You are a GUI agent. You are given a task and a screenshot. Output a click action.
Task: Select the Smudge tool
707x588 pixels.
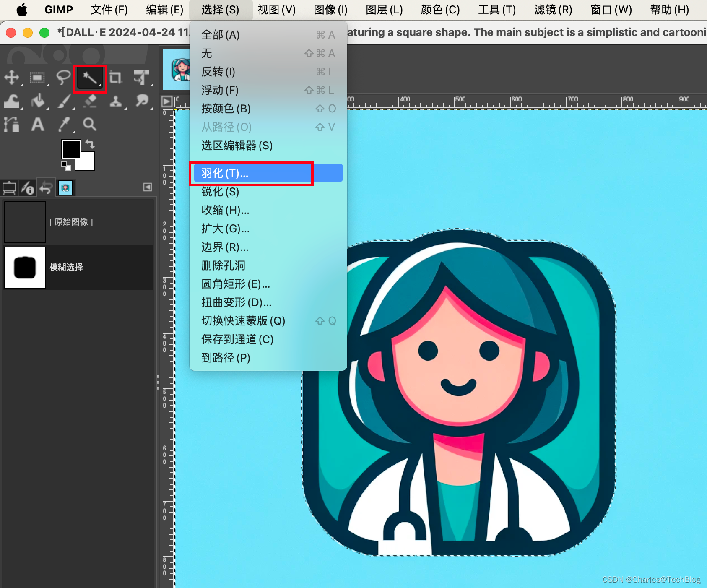pyautogui.click(x=142, y=101)
